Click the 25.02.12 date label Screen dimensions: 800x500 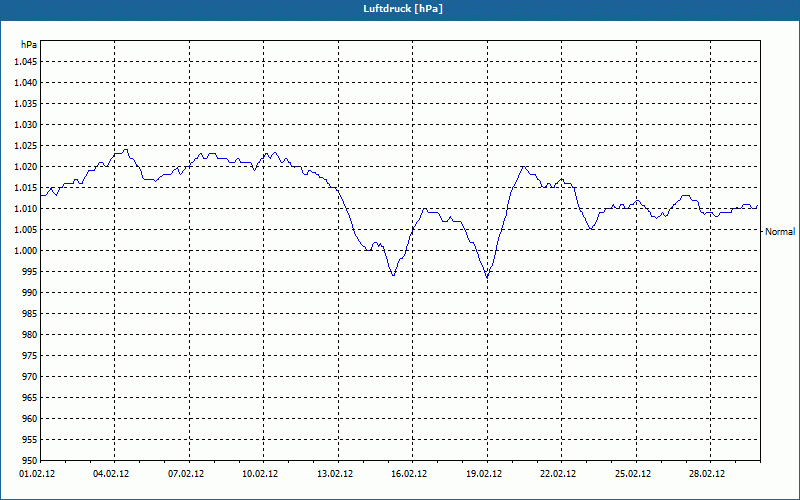click(633, 474)
